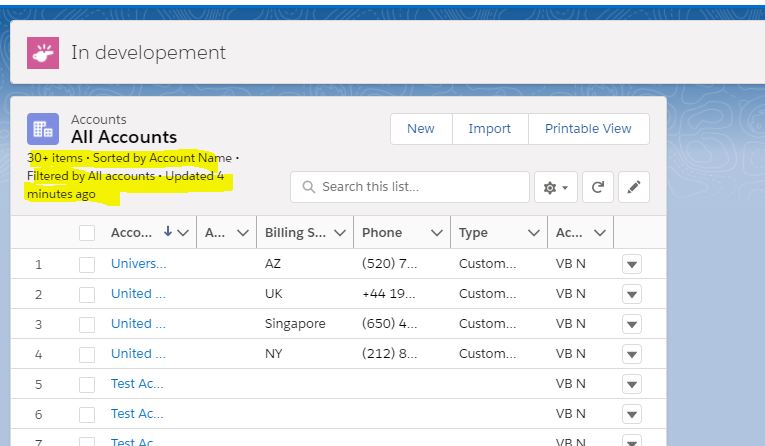Open Printable View
This screenshot has height=446, width=765.
588,128
